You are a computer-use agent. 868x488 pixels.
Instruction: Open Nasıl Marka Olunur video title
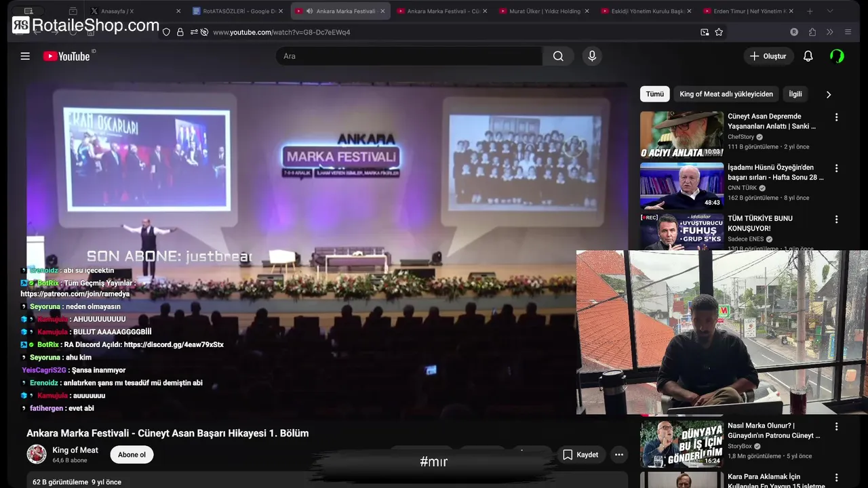(x=774, y=430)
